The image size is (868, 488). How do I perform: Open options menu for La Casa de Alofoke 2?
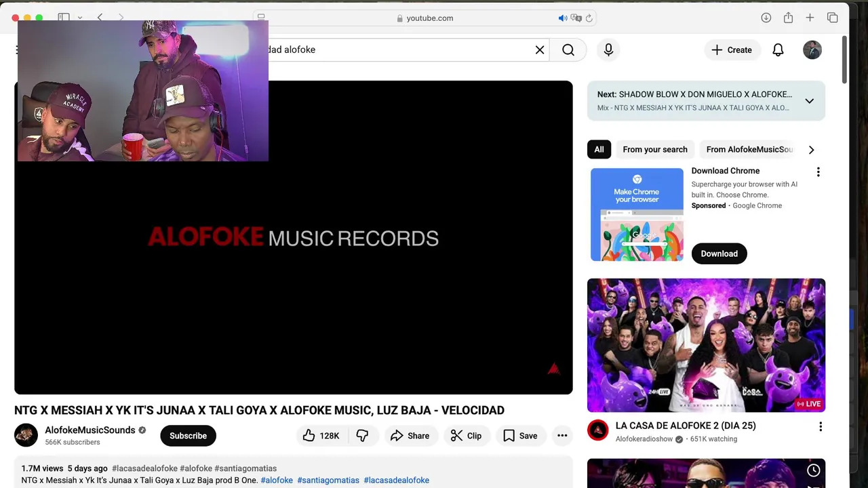[x=820, y=426]
